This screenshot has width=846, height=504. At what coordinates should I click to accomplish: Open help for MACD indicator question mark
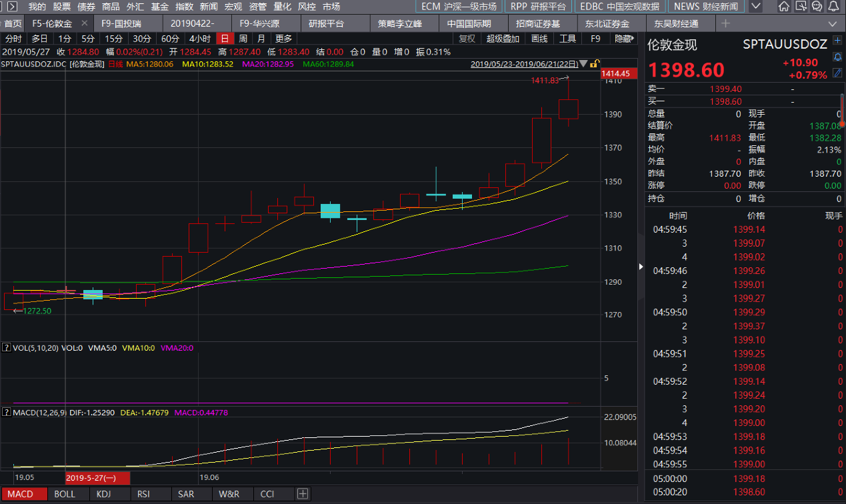[x=6, y=413]
